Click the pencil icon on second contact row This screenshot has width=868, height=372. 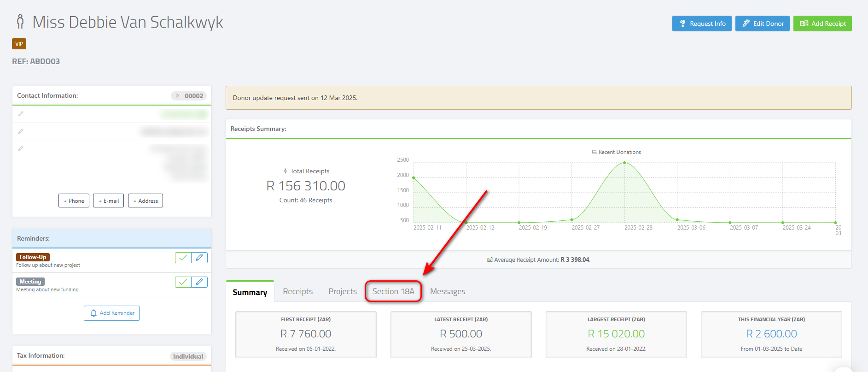(21, 131)
